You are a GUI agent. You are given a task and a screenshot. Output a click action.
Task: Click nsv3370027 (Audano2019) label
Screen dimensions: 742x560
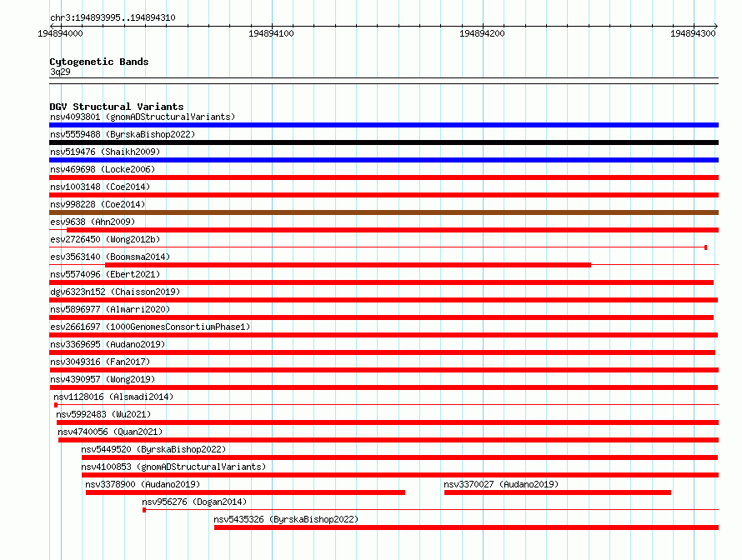pos(501,484)
